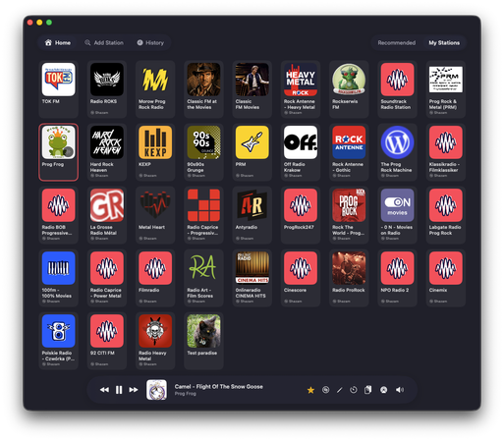Identify the song with Shazam icon
The width and height of the screenshot is (504, 441).
[x=325, y=390]
